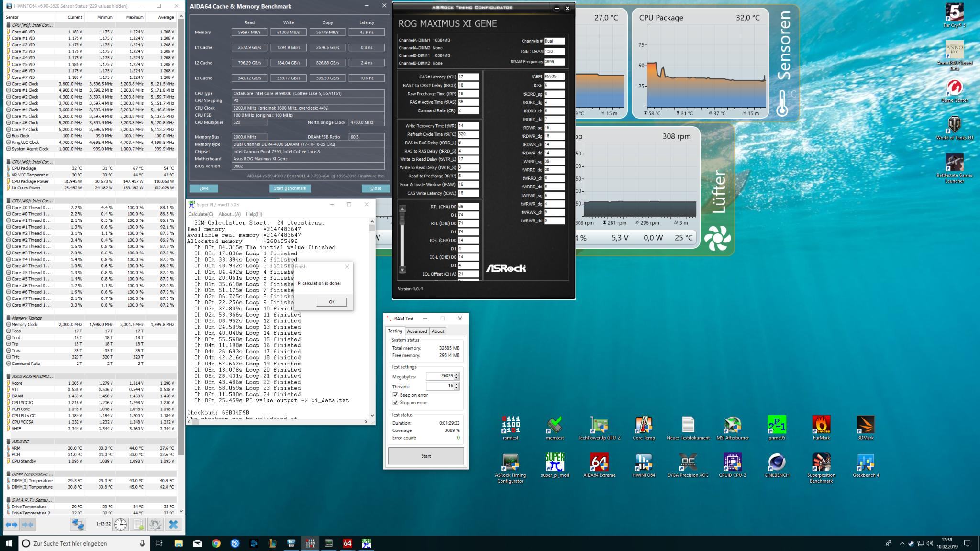980x551 pixels.
Task: Open World of Tanks EU shortcut
Action: 954,128
